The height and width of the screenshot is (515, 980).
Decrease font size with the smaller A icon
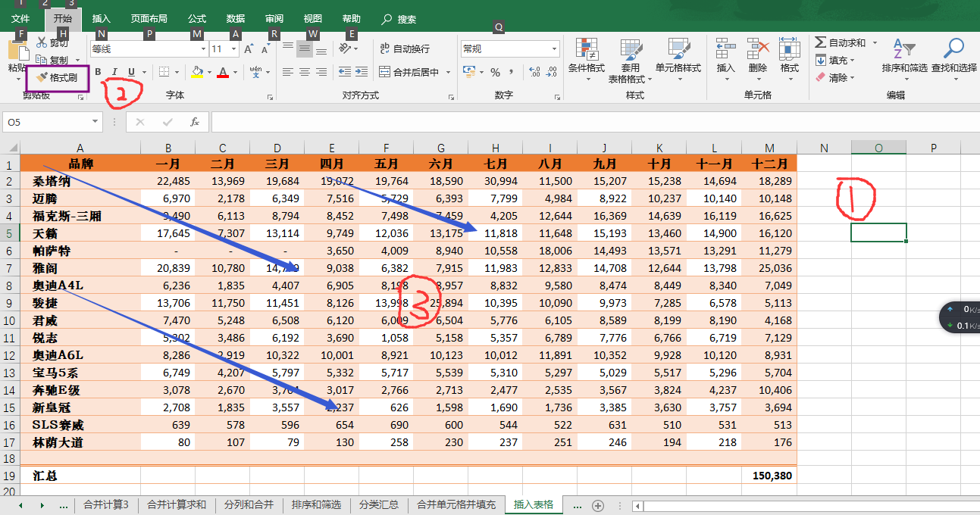click(x=265, y=48)
